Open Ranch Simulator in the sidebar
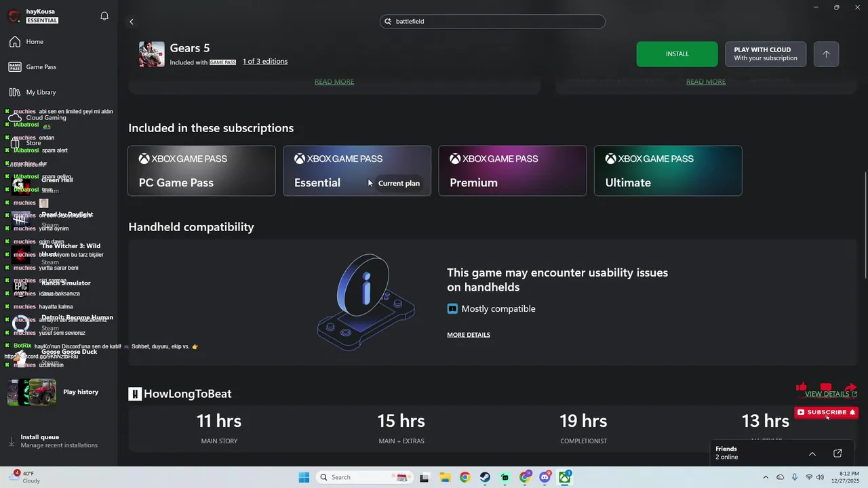The width and height of the screenshot is (868, 488). click(59, 287)
